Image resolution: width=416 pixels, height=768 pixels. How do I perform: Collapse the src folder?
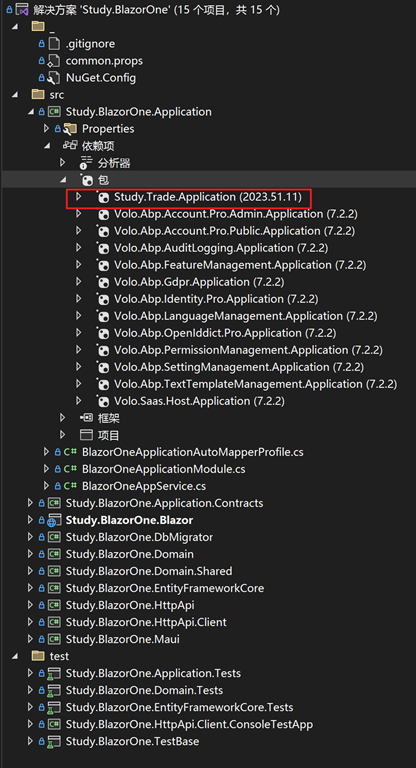point(14,95)
